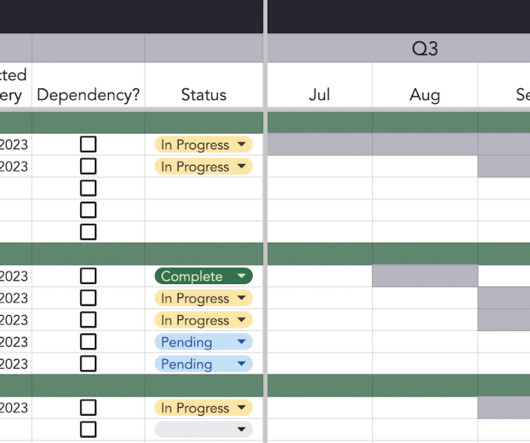Screen dimensions: 530x443
Task: Tick dependency checkbox in the Complete row
Action: pyautogui.click(x=88, y=276)
